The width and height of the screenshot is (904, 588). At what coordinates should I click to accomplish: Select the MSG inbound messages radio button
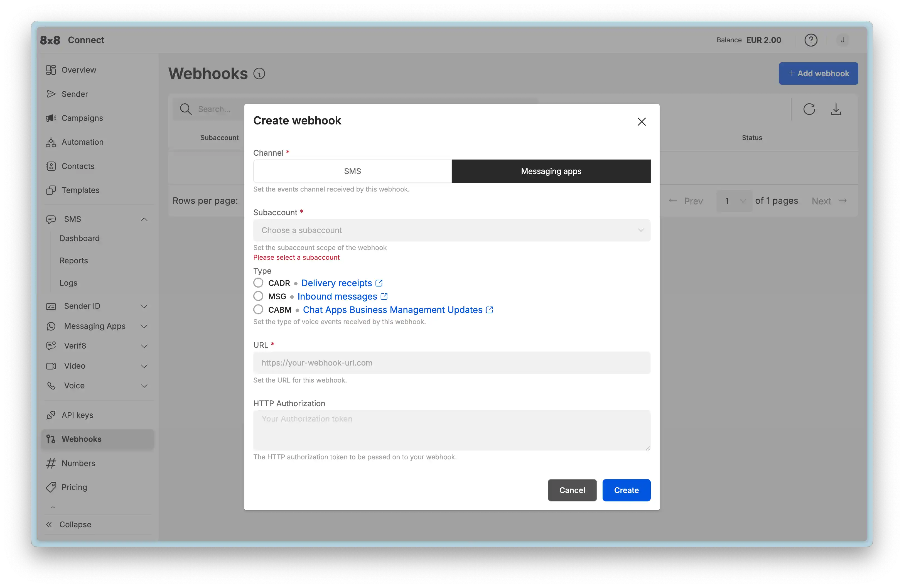(259, 296)
